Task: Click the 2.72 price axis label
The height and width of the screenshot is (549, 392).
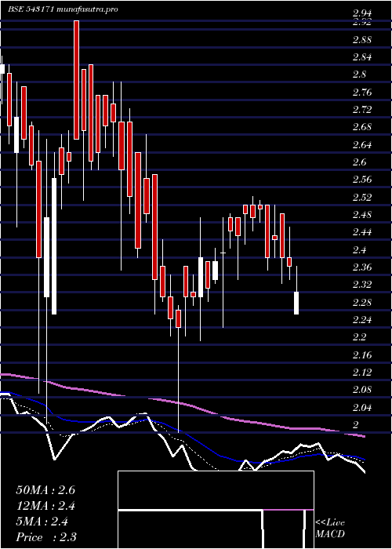Action: [x=362, y=110]
